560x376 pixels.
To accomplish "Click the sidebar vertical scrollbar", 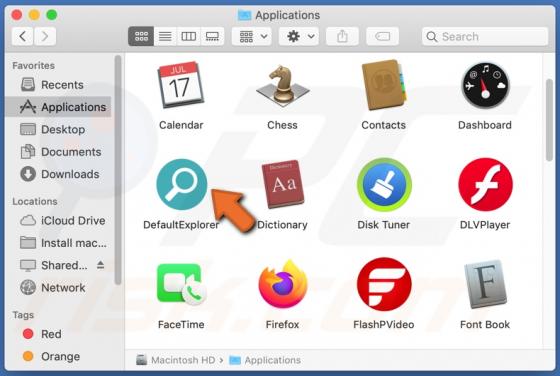I will click(x=118, y=170).
